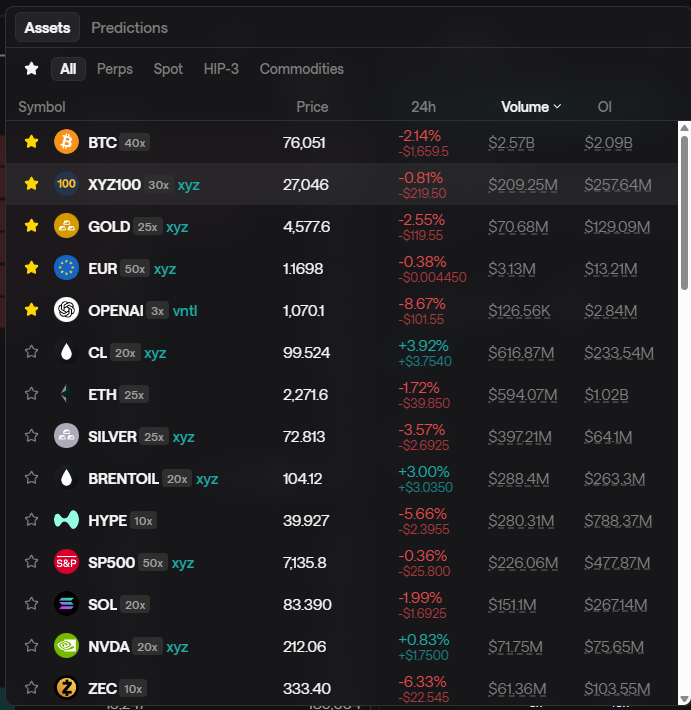Filter by Commodities
691x710 pixels.
(302, 69)
